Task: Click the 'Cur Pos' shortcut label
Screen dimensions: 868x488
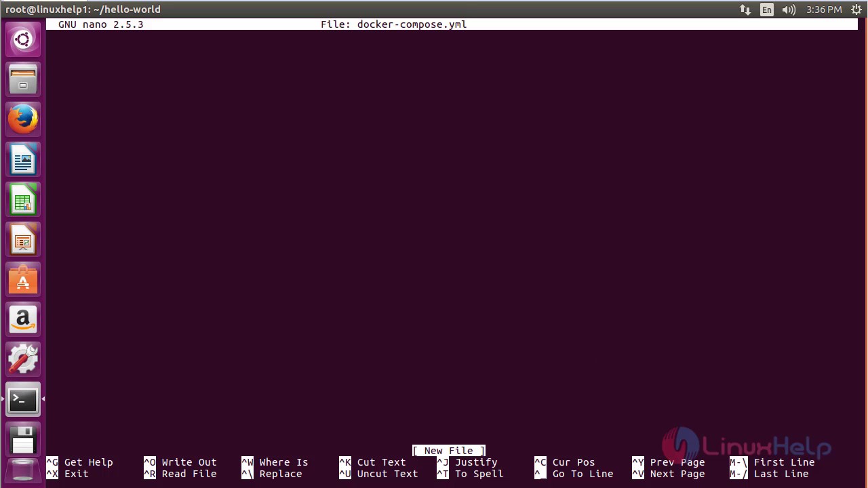Action: [574, 462]
